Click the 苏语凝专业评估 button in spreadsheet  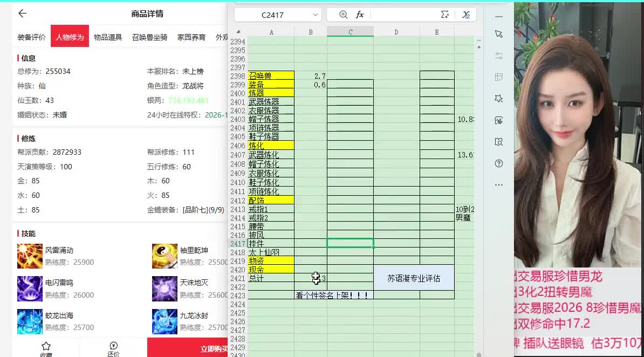(x=414, y=278)
